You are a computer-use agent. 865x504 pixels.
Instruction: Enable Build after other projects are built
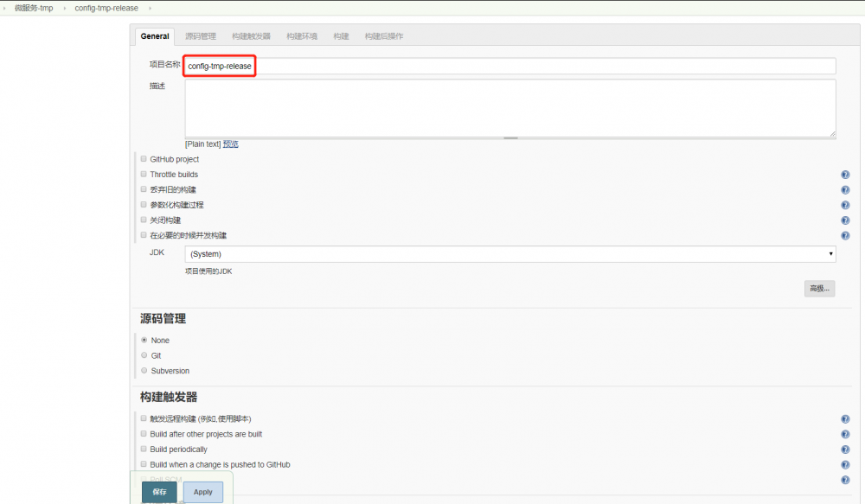tap(144, 434)
